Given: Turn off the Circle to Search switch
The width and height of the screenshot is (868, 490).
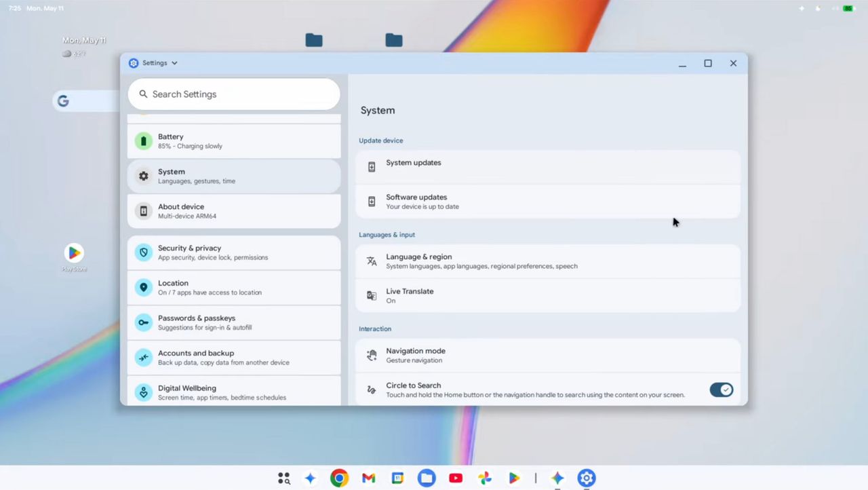Looking at the screenshot, I should pyautogui.click(x=722, y=390).
